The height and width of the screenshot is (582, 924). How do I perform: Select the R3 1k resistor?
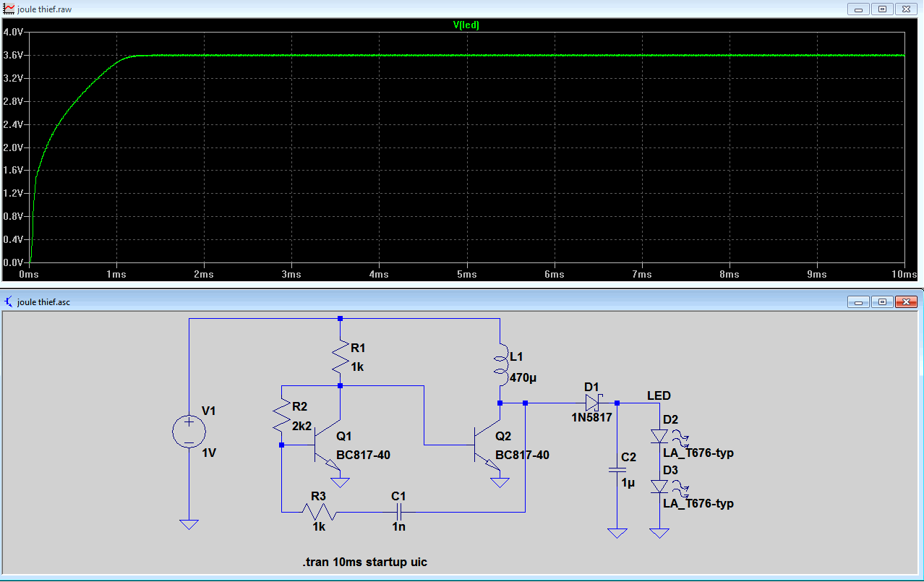[x=319, y=512]
